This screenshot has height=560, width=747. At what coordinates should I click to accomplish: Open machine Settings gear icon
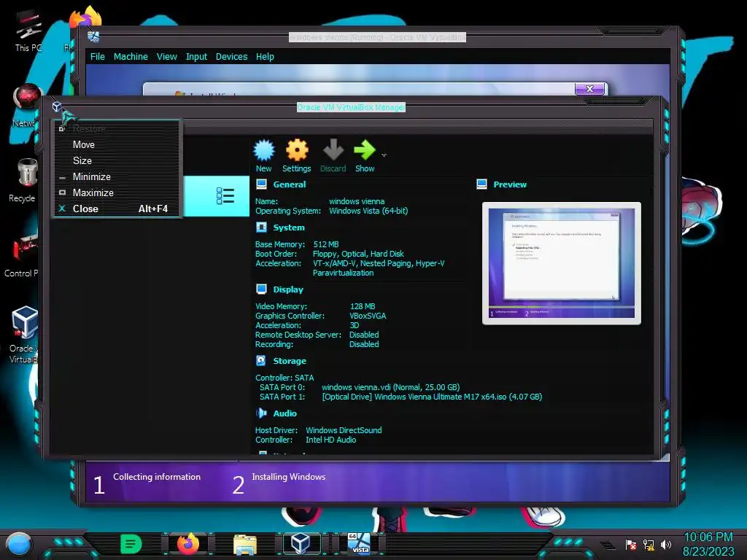(297, 150)
